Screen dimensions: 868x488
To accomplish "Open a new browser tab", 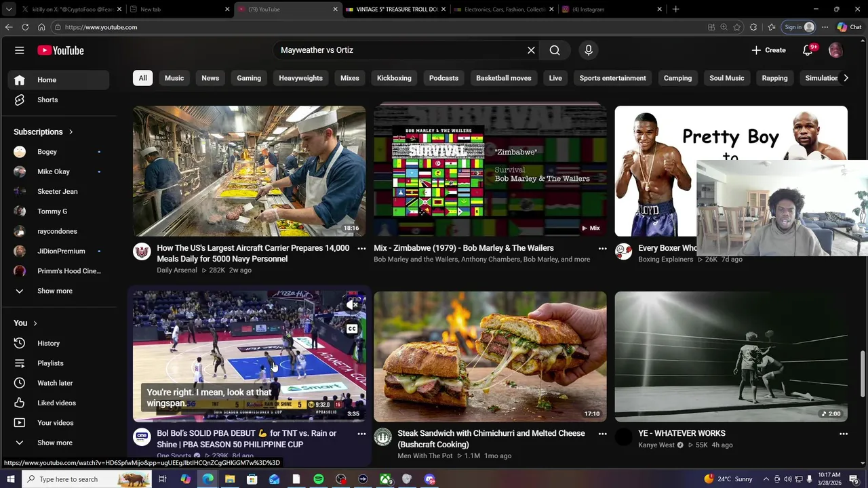I will 675,9.
